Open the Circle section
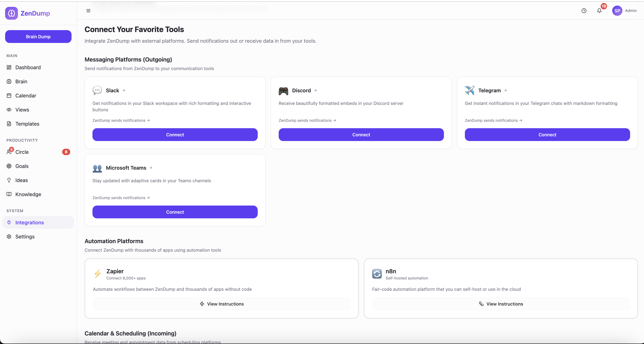Viewport: 644px width, 344px height. tap(38, 152)
